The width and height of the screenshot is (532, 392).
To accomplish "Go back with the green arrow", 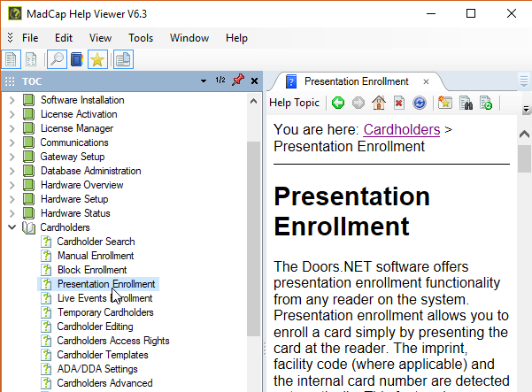I will [338, 103].
